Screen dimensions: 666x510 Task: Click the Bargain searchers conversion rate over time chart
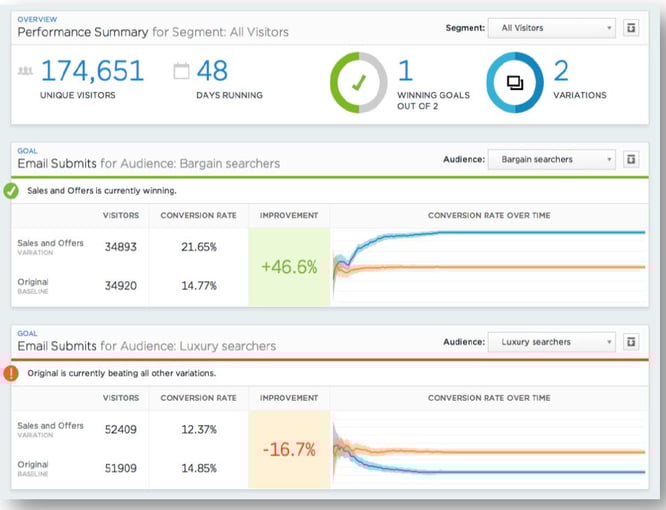[489, 267]
